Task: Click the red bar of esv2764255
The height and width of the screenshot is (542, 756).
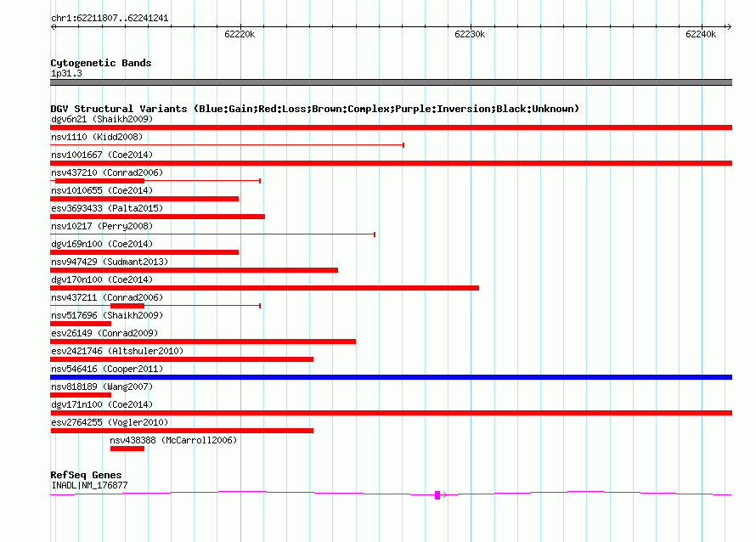Action: (182, 431)
